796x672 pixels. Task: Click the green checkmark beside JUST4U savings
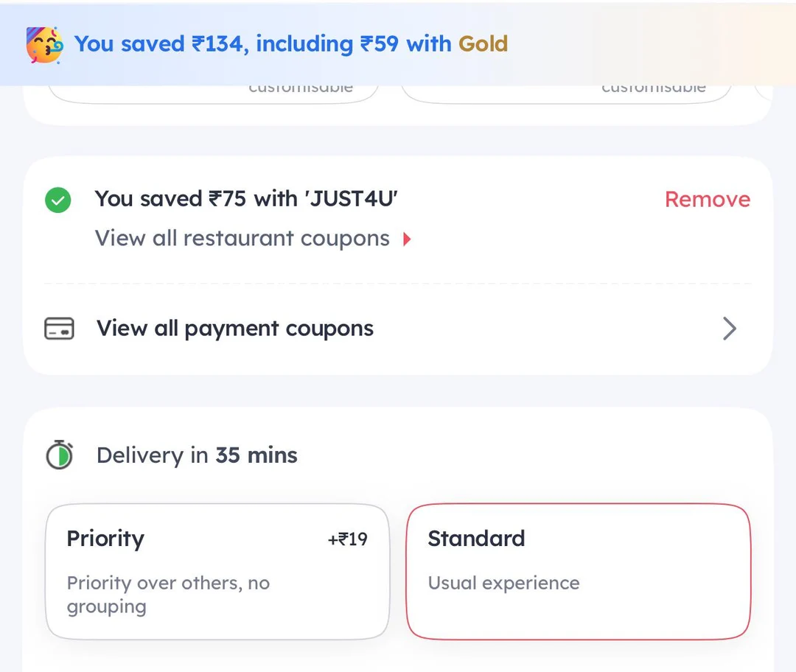click(57, 199)
